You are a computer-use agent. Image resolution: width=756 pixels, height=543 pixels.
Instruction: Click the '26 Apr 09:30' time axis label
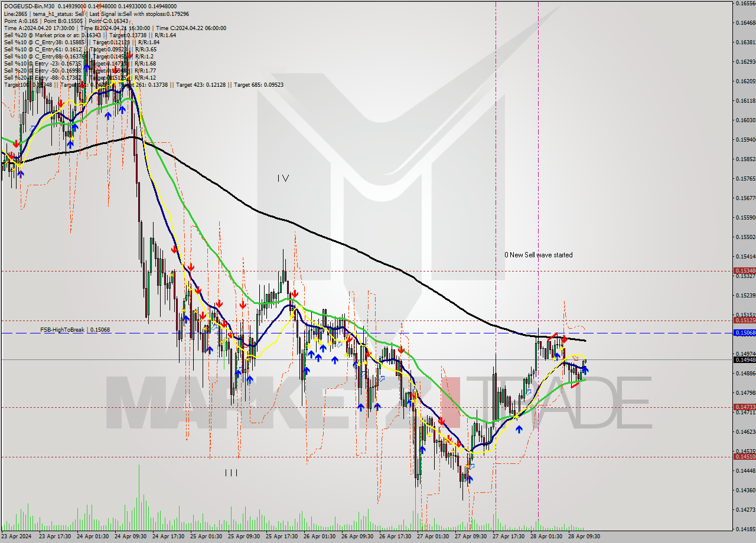pyautogui.click(x=357, y=537)
